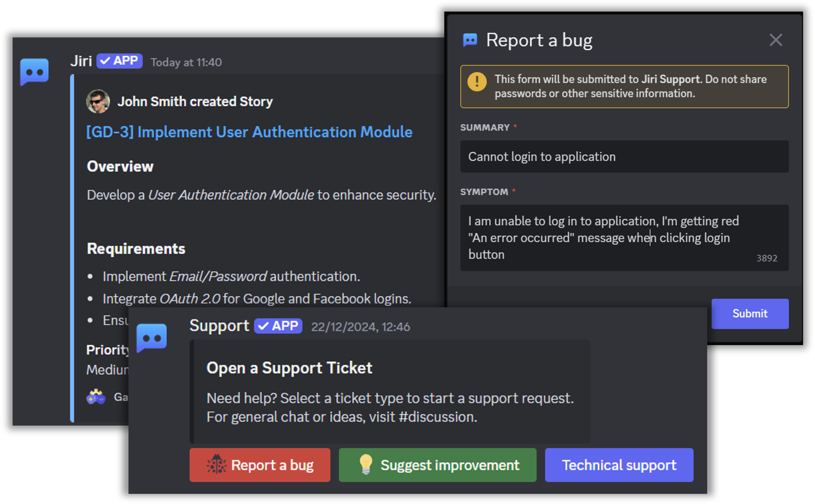Click the red Report a bug button
The width and height of the screenshot is (815, 504).
pos(260,465)
